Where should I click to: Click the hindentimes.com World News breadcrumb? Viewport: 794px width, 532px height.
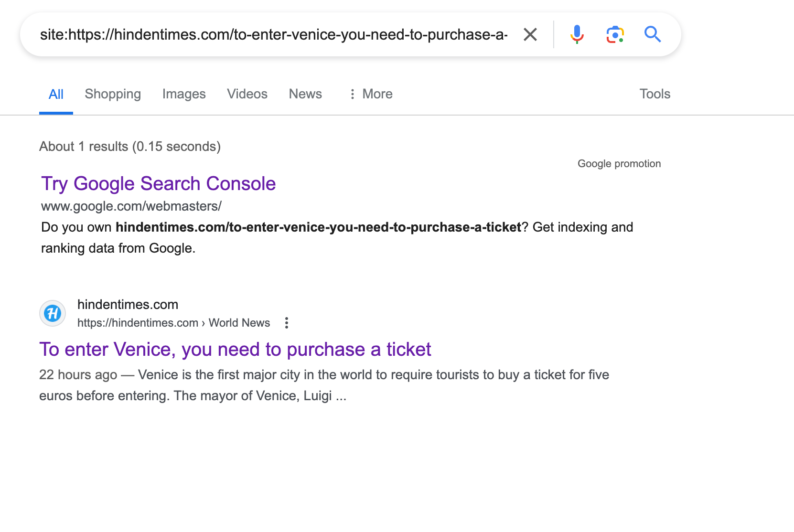coord(173,323)
